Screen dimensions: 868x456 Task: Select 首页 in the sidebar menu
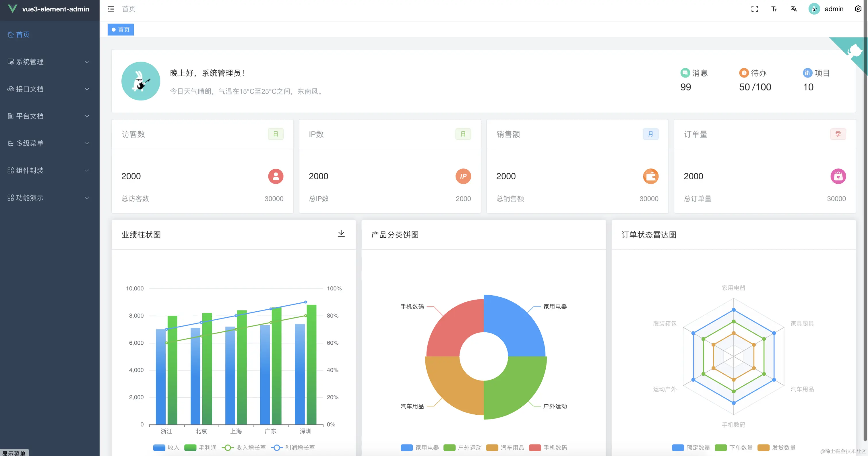tap(23, 34)
